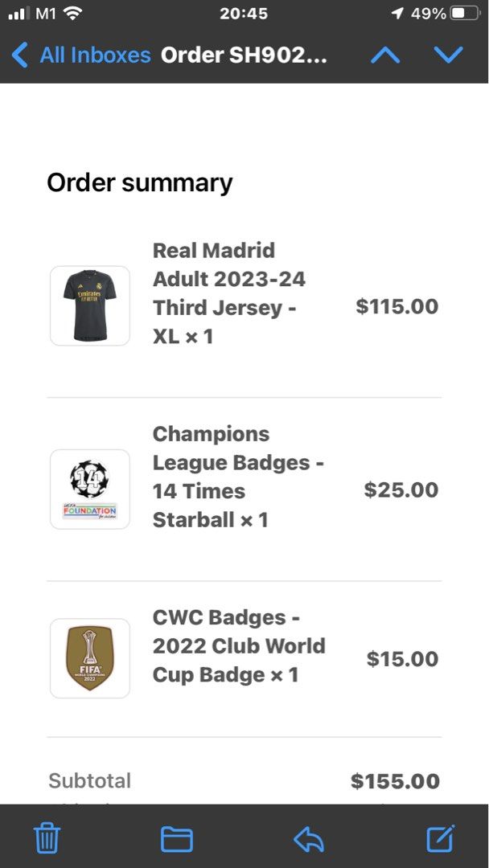The width and height of the screenshot is (489, 868).
Task: Tap the battery indicator icon
Action: click(463, 13)
